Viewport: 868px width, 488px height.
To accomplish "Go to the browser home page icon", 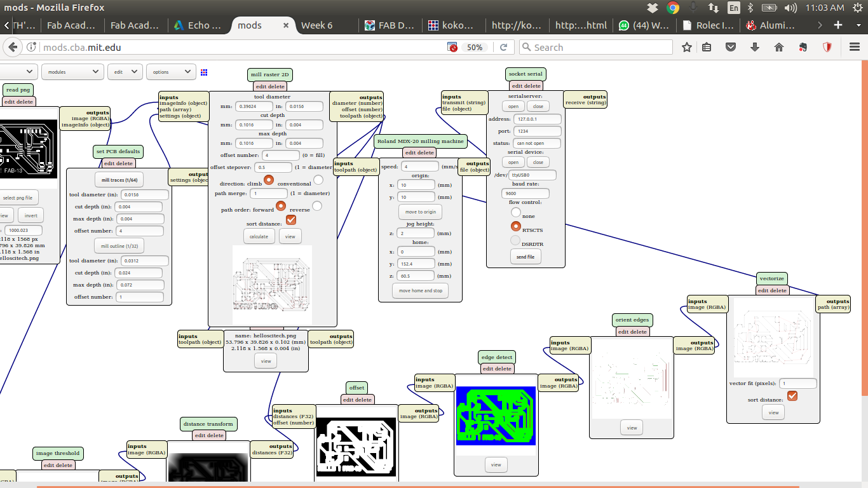I will (779, 47).
